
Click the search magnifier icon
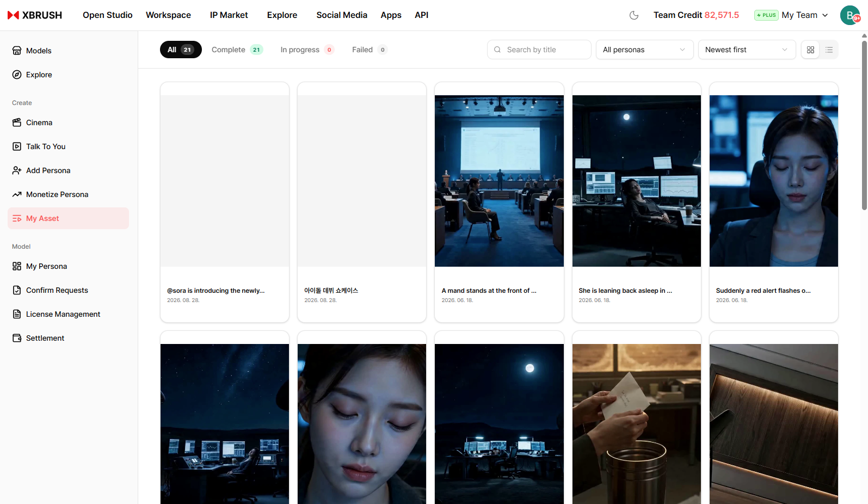pyautogui.click(x=497, y=50)
